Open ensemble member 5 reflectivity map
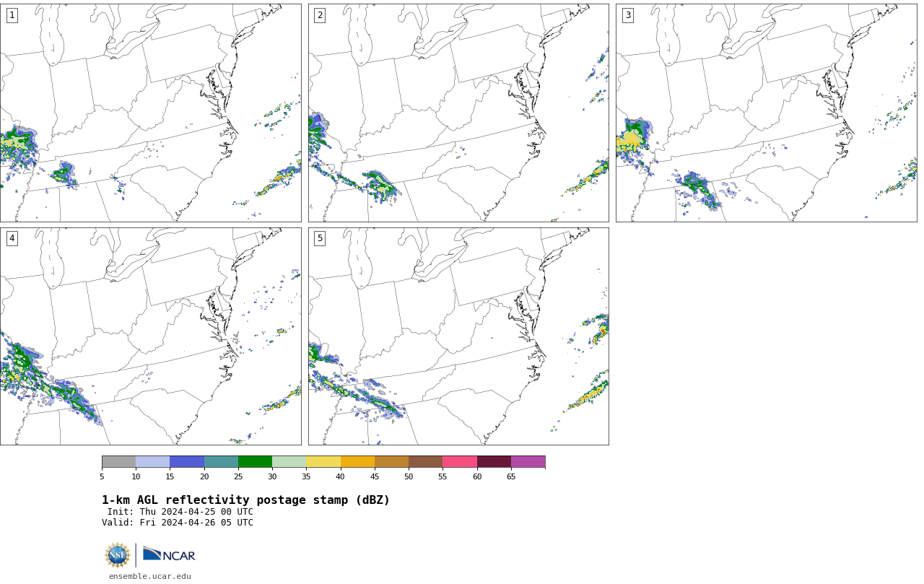This screenshot has width=924, height=584. coord(458,336)
